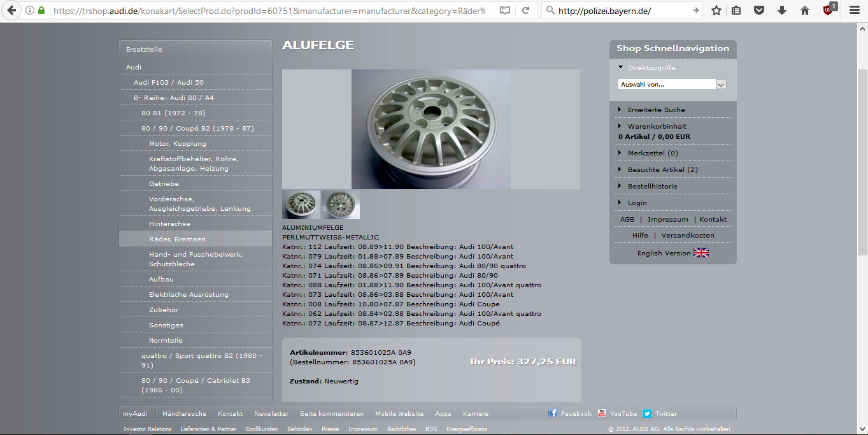Open the Pocket icon in toolbar
The width and height of the screenshot is (868, 435).
coord(759,11)
